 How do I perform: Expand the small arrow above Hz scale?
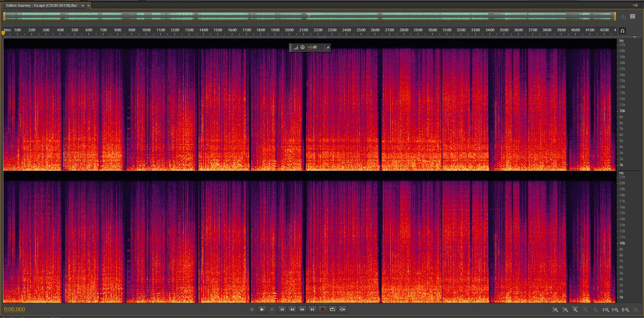[x=634, y=37]
